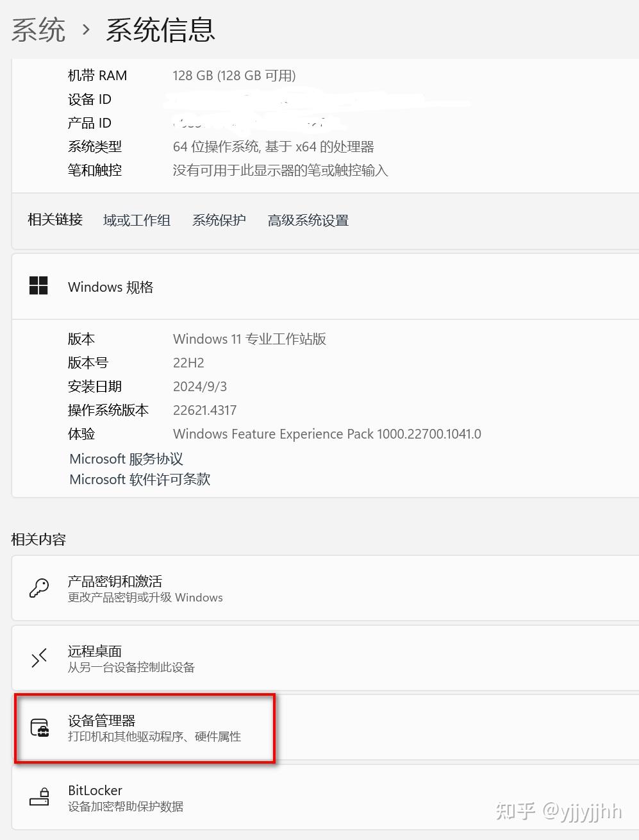Click the 设备管理器 toolbox icon

[40, 728]
